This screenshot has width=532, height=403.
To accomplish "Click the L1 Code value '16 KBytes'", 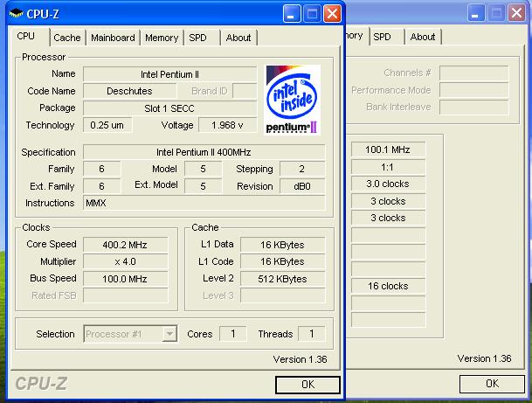I will coord(282,261).
